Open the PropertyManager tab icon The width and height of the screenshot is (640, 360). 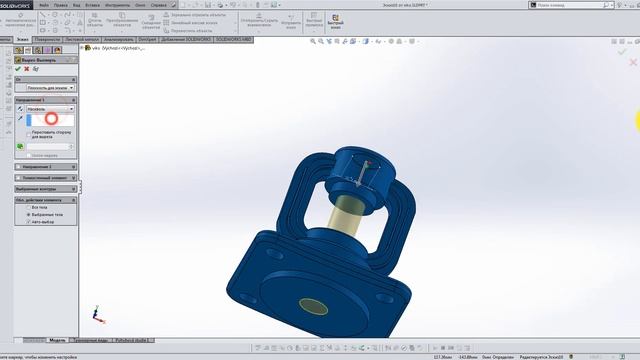click(28, 50)
